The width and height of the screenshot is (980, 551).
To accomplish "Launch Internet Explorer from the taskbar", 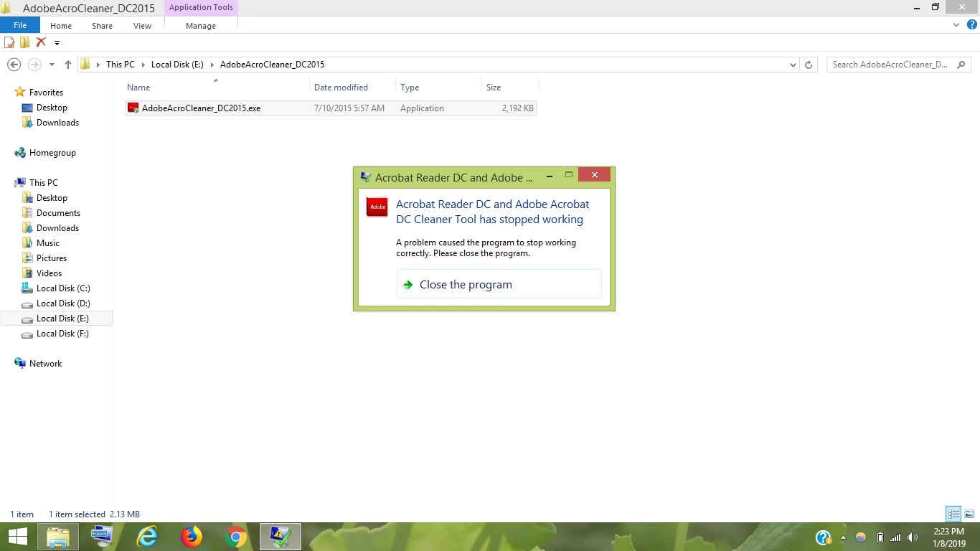I will coord(147,537).
